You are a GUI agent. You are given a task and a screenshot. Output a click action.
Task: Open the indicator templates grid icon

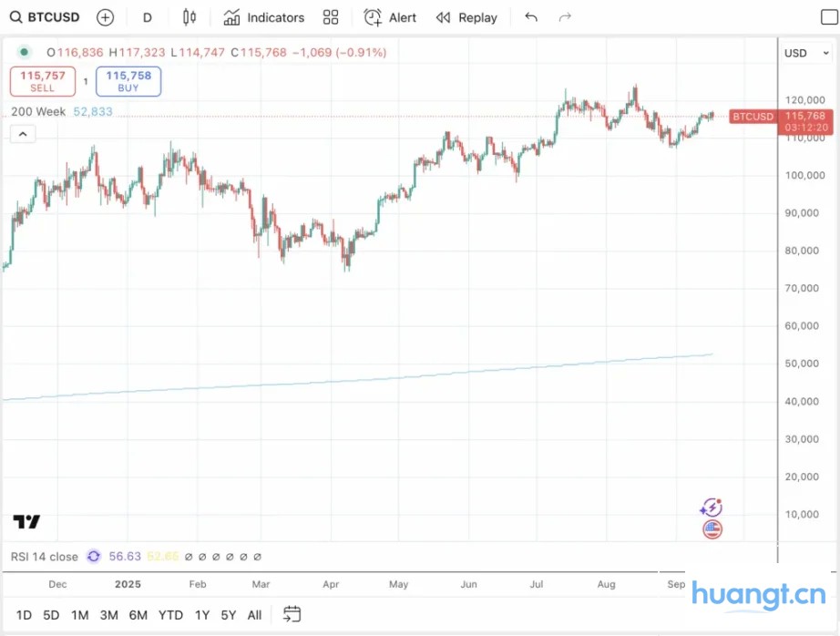coord(331,17)
